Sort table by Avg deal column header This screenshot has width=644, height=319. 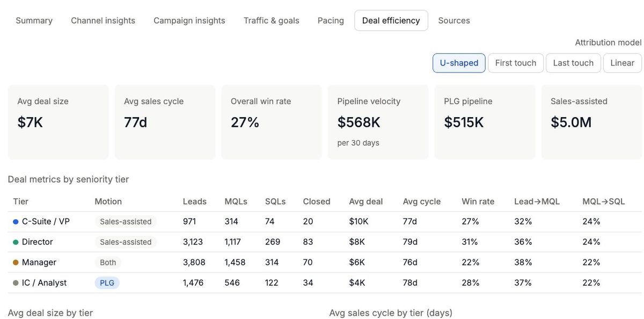click(366, 201)
